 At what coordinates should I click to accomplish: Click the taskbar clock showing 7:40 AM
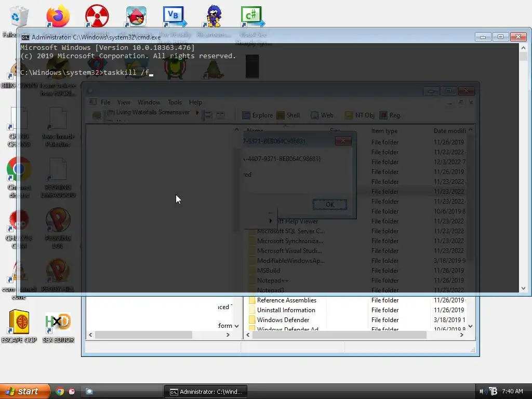click(x=512, y=391)
